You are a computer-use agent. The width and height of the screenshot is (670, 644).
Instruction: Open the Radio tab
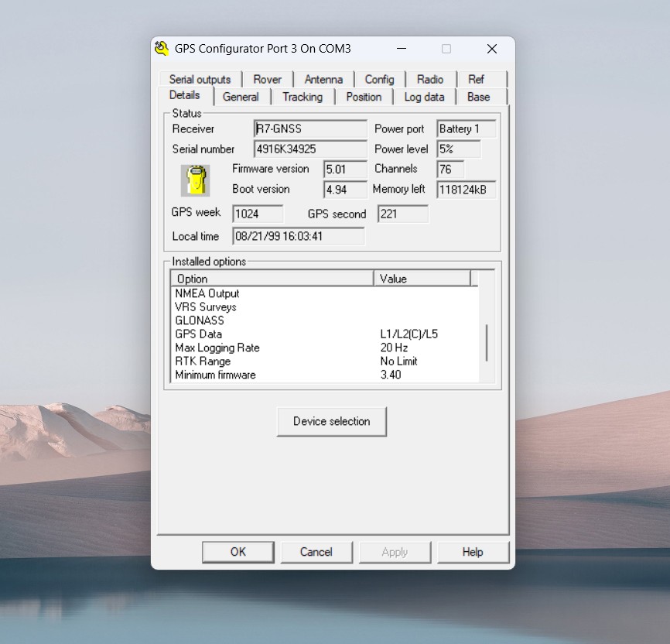coord(430,79)
